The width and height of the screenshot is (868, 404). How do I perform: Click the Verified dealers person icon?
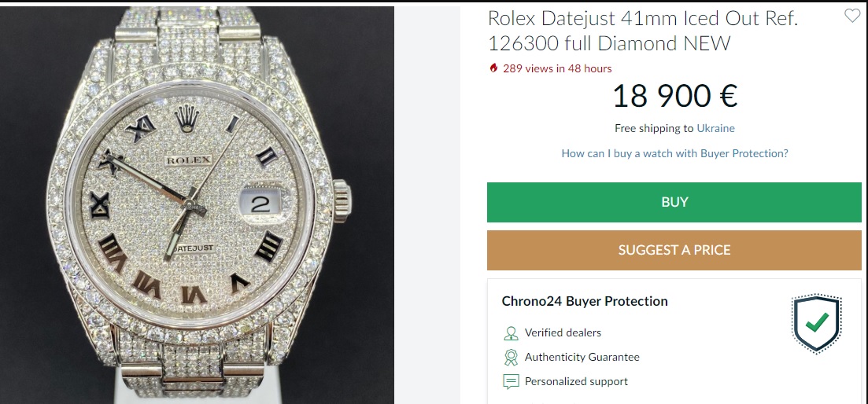click(511, 332)
